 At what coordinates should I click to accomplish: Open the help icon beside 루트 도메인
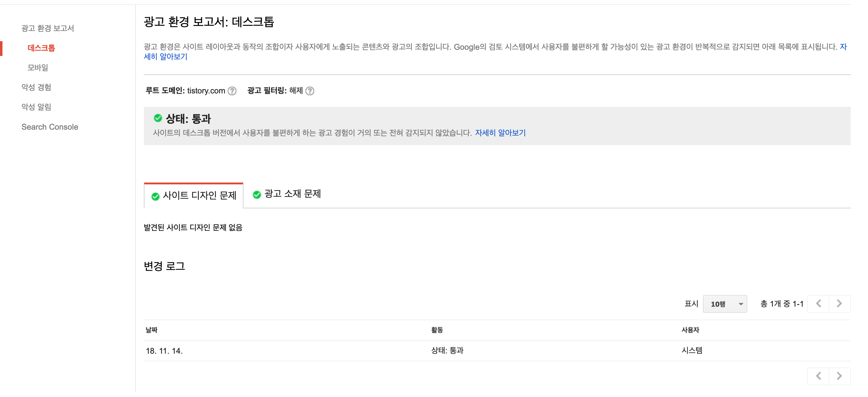[232, 91]
